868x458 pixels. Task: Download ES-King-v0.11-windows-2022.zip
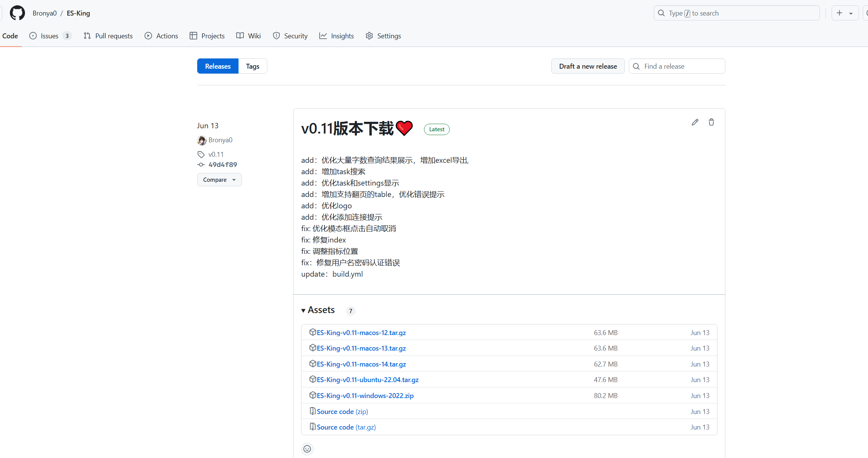(x=365, y=395)
